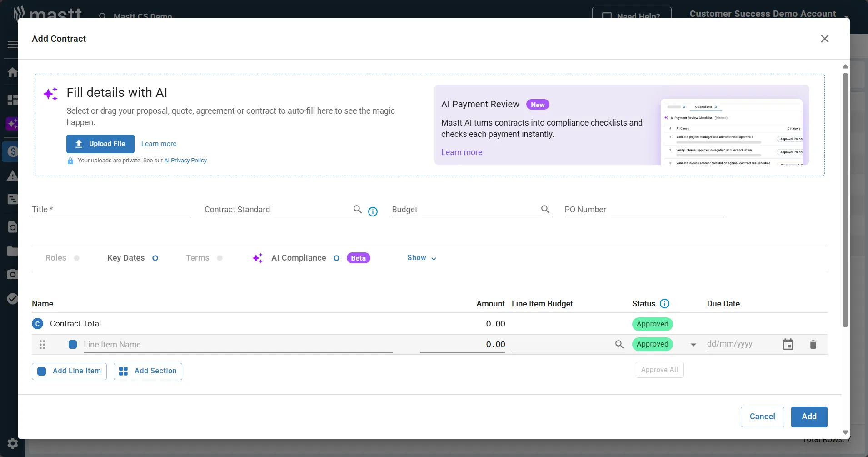
Task: Click Learn more beside Upload File
Action: [x=159, y=144]
